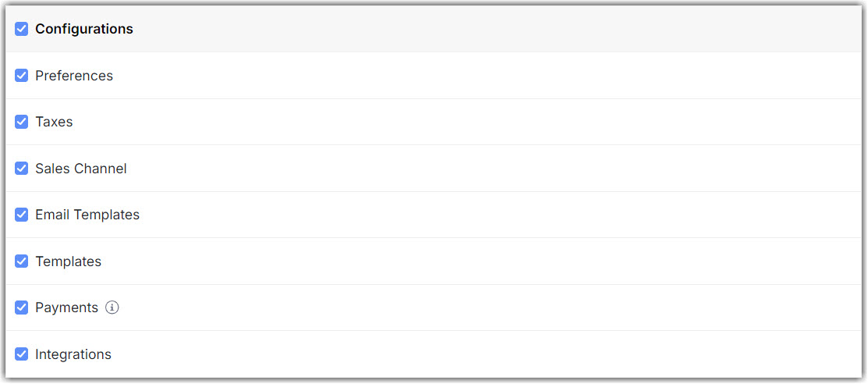868x384 pixels.
Task: Clear the Templates checkbox
Action: click(22, 261)
